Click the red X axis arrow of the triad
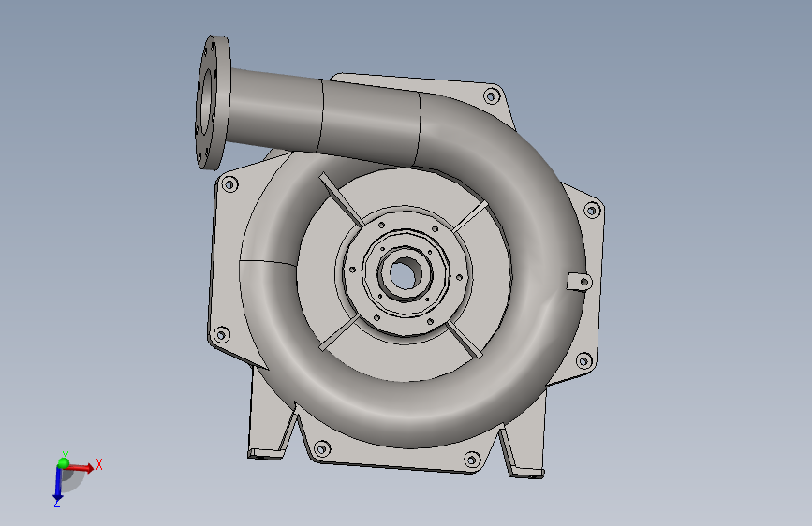The width and height of the screenshot is (812, 526). tap(81, 468)
